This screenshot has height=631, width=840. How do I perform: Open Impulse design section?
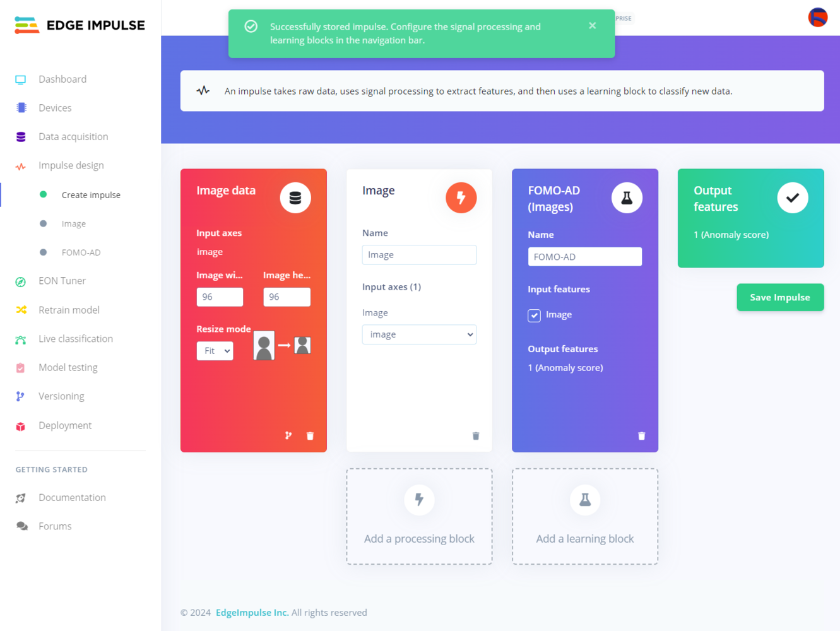(71, 165)
